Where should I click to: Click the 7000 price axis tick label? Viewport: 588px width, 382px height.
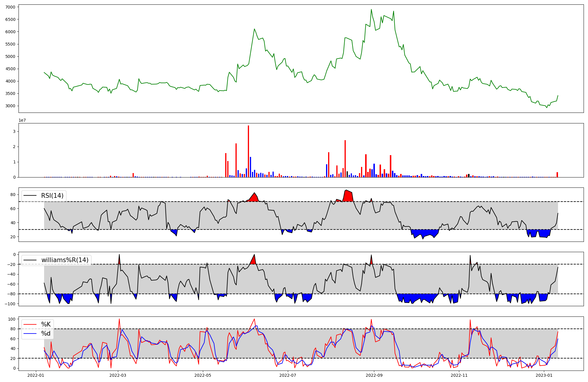11,7
